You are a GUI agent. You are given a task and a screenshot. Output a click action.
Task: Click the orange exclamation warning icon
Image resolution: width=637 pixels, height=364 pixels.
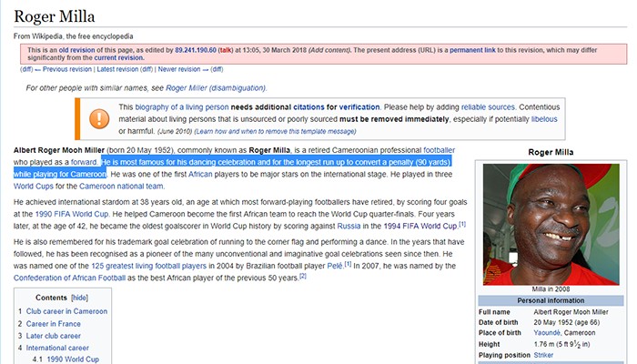point(97,118)
